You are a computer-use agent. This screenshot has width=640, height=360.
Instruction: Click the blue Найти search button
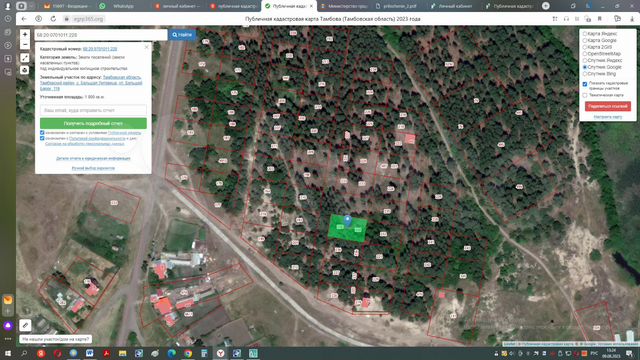tap(182, 35)
